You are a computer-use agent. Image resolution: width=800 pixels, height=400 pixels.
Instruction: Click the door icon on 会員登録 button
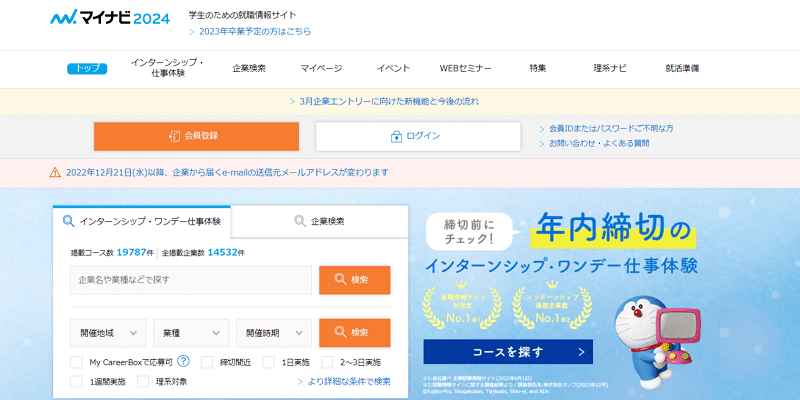(174, 136)
